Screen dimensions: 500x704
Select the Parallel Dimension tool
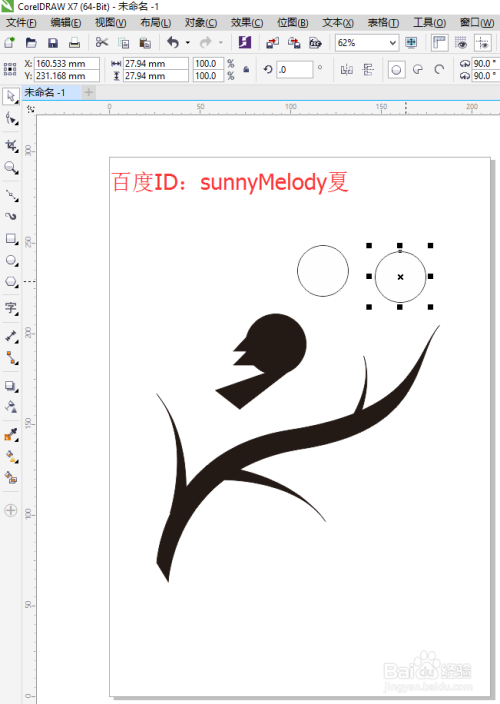[x=11, y=336]
